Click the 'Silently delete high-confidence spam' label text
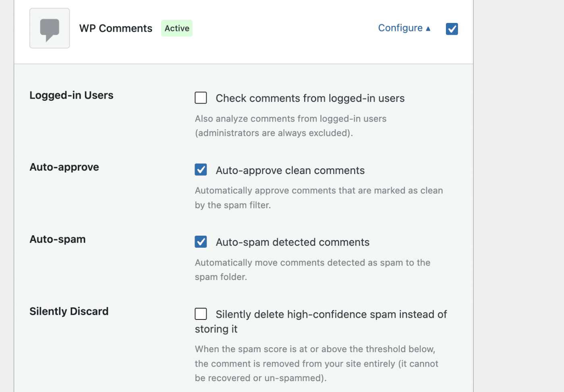This screenshot has width=564, height=392. (x=321, y=321)
